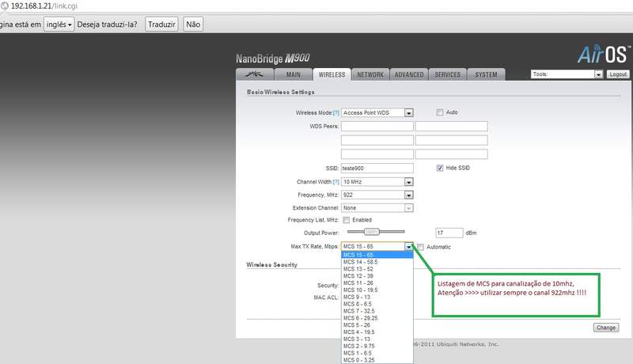The width and height of the screenshot is (633, 364).
Task: Open the Ubiquiti logo tab
Action: tap(255, 74)
